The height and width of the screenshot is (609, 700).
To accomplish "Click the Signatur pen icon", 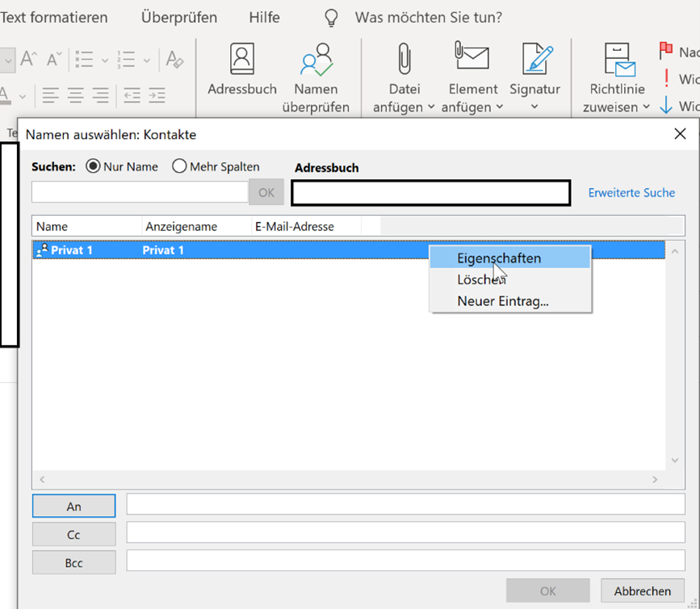I will (x=534, y=61).
